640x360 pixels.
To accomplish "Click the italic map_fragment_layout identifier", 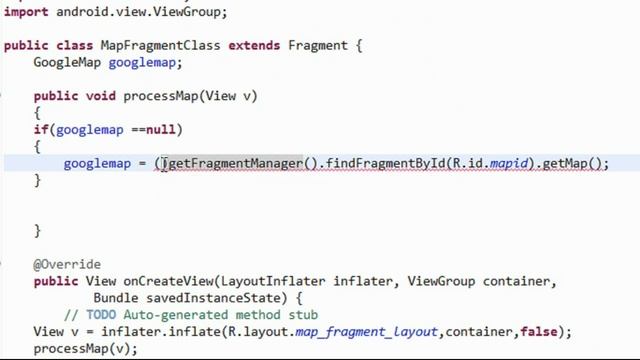I will point(366,332).
